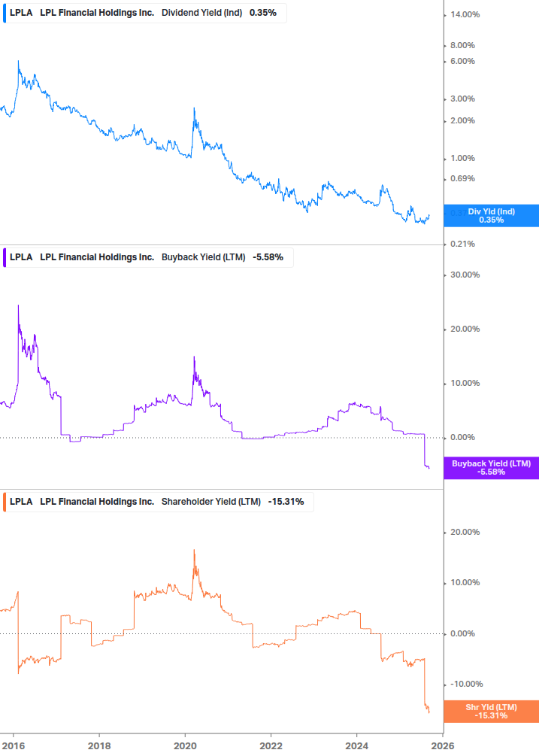The image size is (539, 756).
Task: Click the 0.69% tick on the dividend yield axis
Action: (462, 178)
